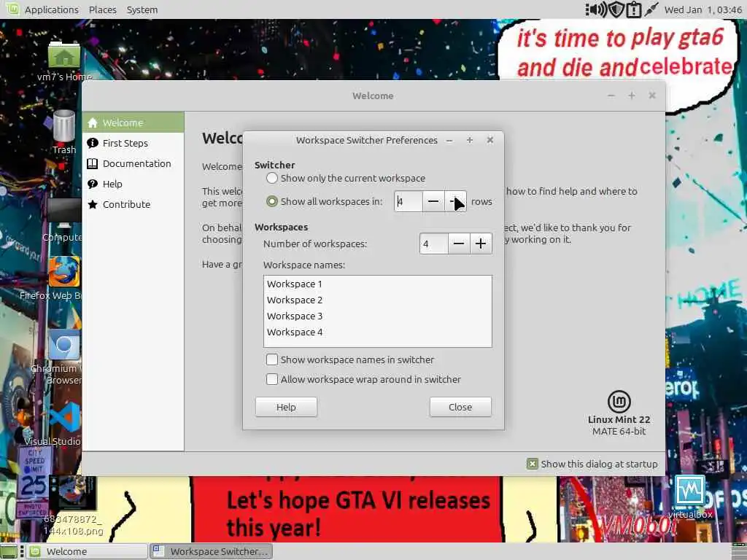This screenshot has height=560, width=747.
Task: Open the System menu
Action: tap(142, 9)
